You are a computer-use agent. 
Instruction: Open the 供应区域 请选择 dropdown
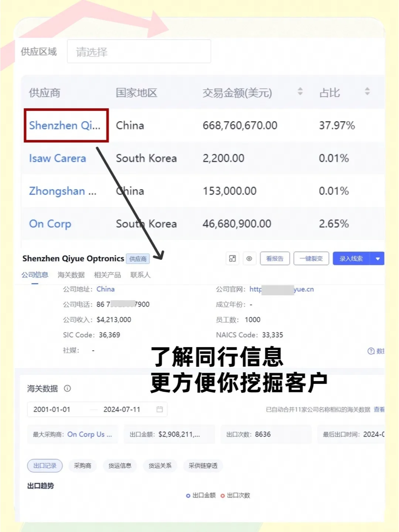[x=139, y=51]
